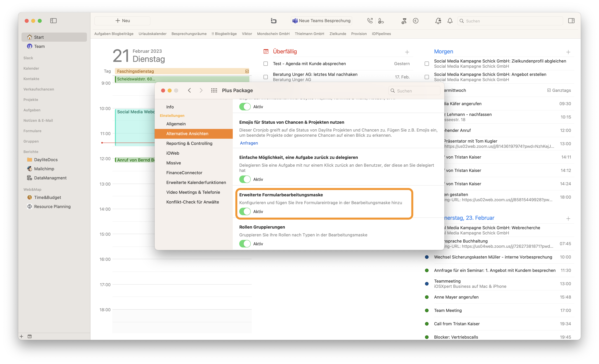Open Kalender in the sidebar
Screen dimensions: 599x364
click(31, 68)
